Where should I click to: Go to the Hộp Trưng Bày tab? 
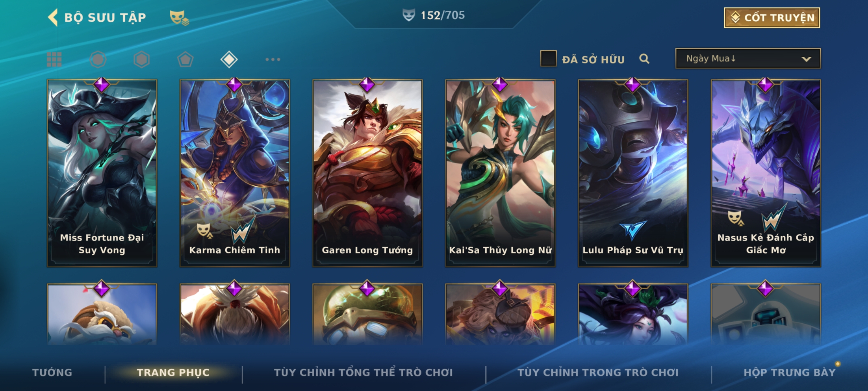coord(790,372)
